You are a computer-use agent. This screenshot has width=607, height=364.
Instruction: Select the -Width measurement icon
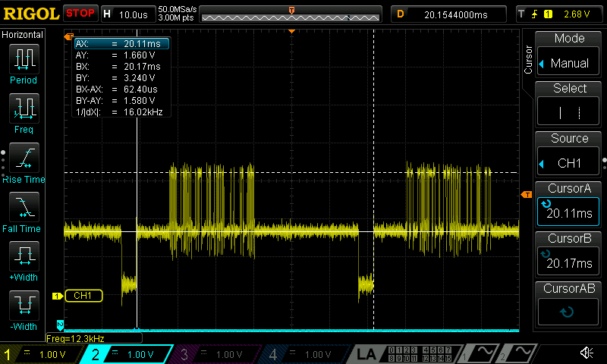[24, 310]
